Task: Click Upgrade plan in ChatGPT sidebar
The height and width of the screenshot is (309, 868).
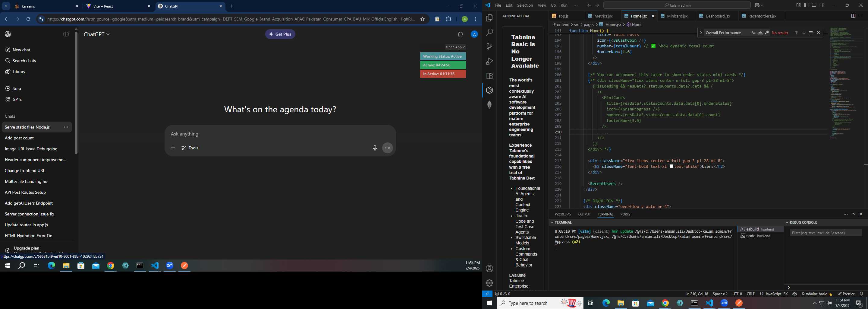Action: pyautogui.click(x=36, y=250)
